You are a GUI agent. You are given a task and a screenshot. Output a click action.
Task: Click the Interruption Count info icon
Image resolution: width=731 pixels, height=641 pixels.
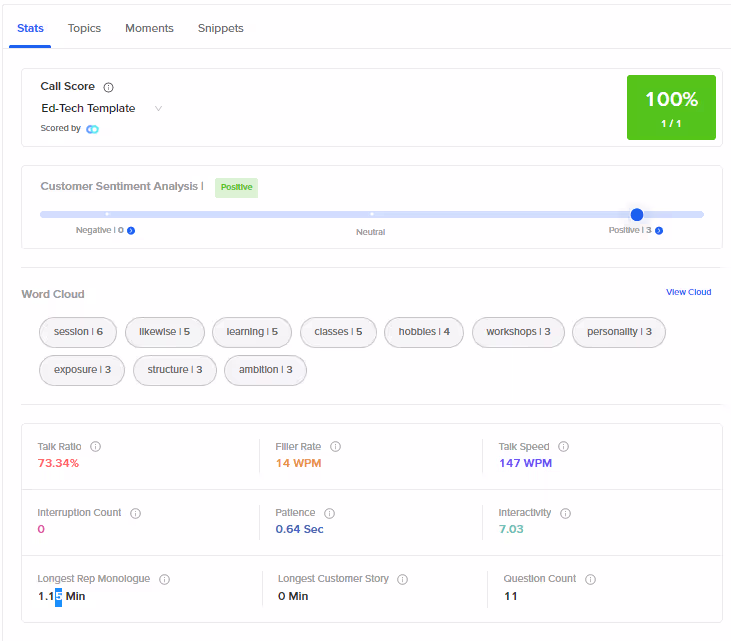click(135, 513)
